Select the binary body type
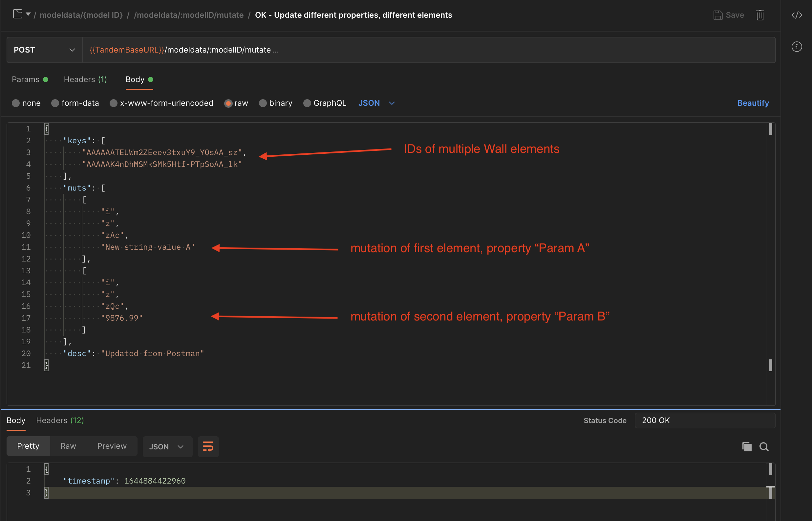The width and height of the screenshot is (812, 521). pos(275,103)
